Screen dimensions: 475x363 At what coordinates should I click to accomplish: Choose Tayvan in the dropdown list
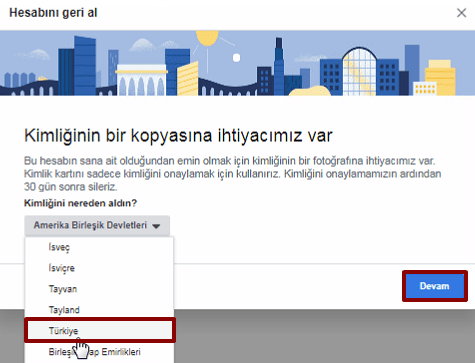click(99, 289)
